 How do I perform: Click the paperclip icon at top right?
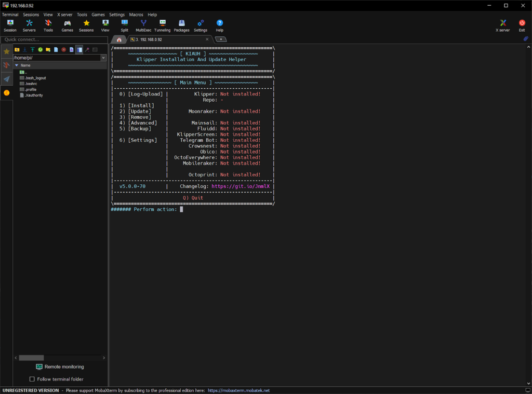526,39
